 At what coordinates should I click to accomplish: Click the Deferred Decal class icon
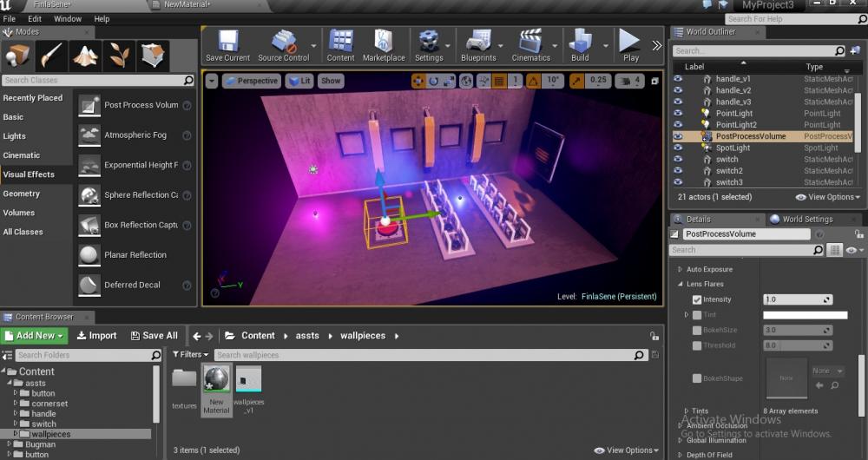click(89, 285)
